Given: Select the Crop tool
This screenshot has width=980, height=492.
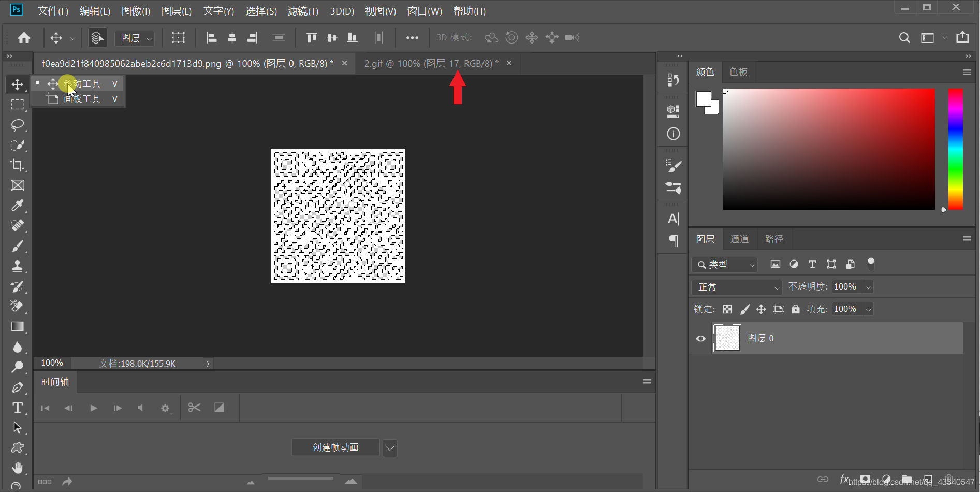Looking at the screenshot, I should (x=18, y=165).
